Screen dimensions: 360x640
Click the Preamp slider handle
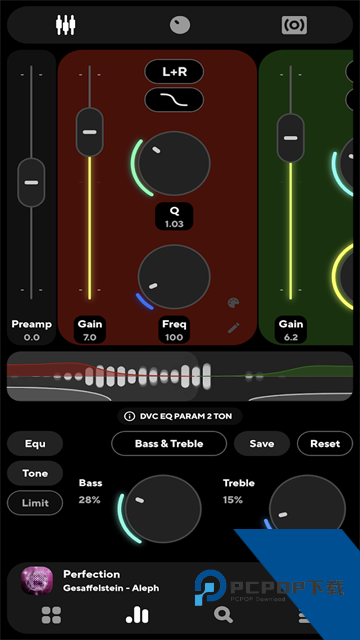click(x=31, y=182)
